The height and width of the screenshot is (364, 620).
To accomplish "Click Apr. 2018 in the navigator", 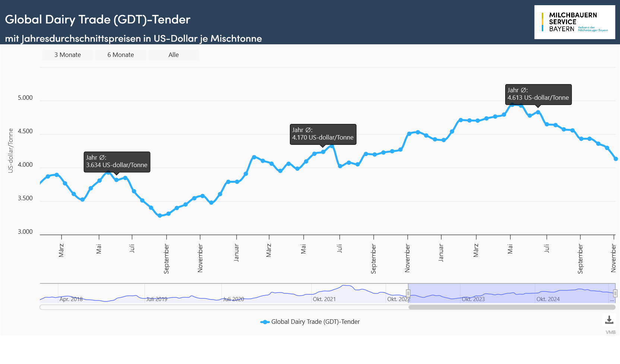I will (x=71, y=299).
